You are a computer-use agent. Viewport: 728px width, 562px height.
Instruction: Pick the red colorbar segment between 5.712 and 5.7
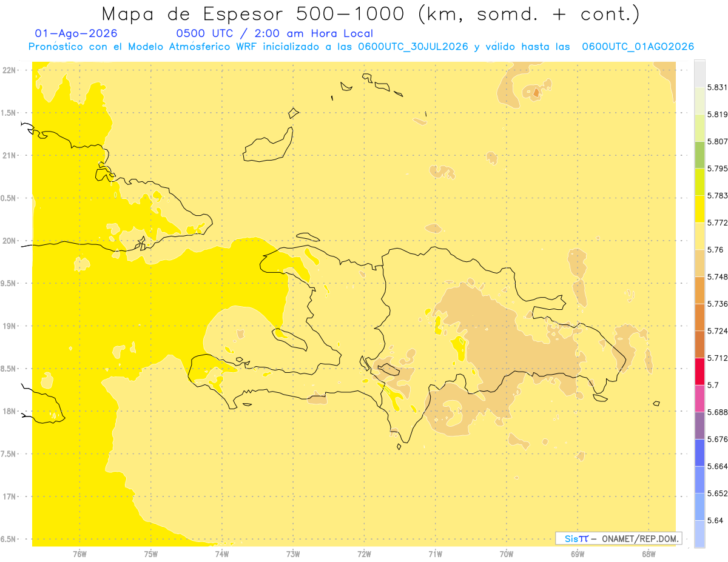(x=699, y=372)
